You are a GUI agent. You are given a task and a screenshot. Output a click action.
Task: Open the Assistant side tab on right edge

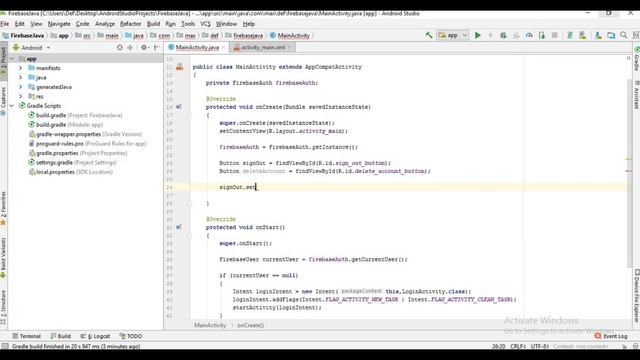tap(636, 95)
